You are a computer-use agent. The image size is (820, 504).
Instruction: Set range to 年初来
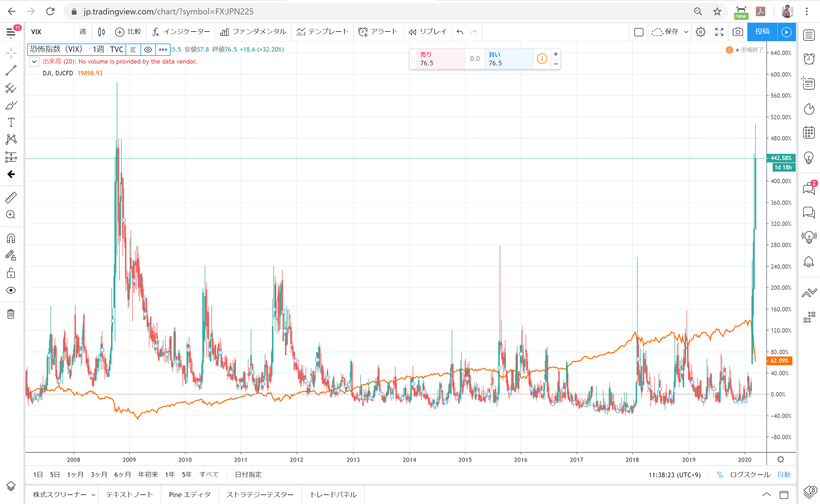click(148, 474)
